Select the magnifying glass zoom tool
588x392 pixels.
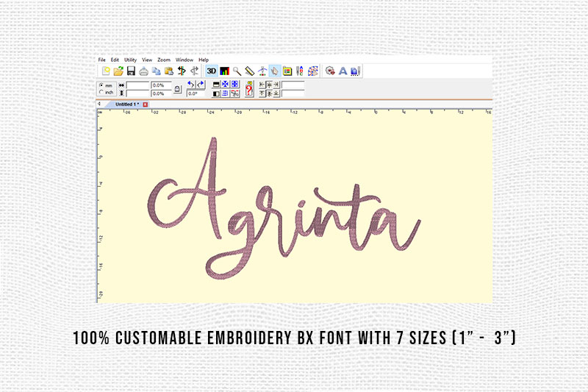[x=237, y=71]
